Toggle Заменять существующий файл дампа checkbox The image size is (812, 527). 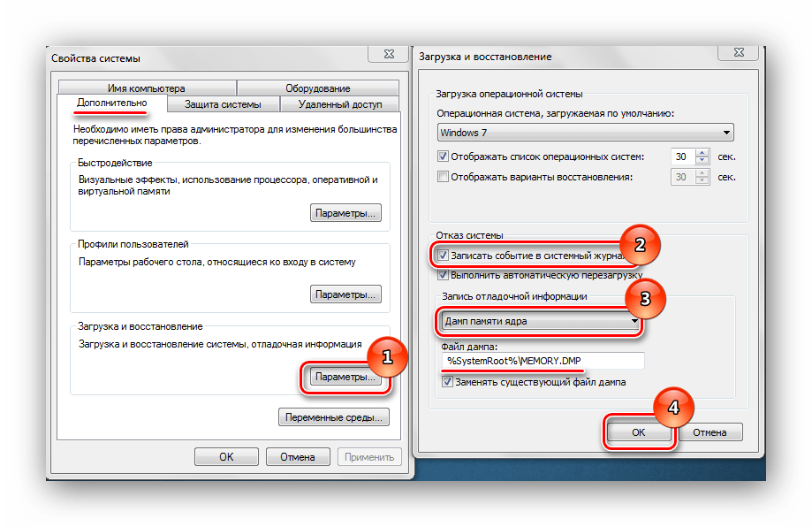tap(447, 382)
